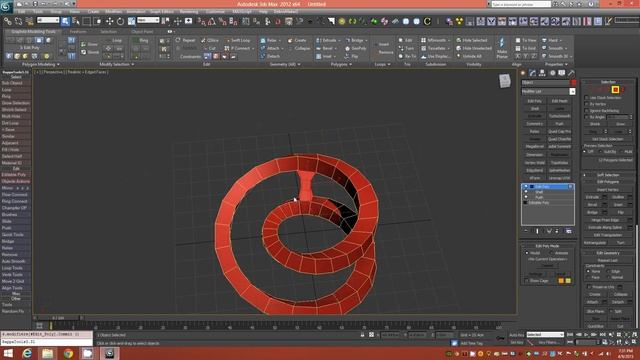Click the Turbosmooth modifier button
640x360 pixels.
pos(560,116)
